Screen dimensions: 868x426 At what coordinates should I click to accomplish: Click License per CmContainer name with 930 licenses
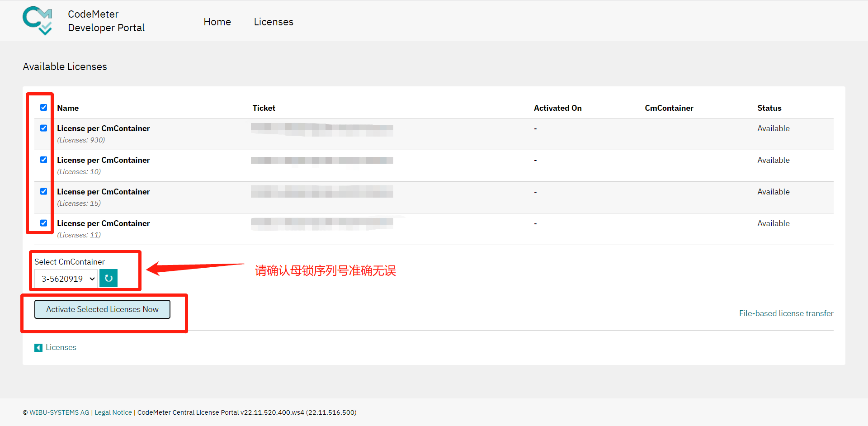click(x=103, y=128)
